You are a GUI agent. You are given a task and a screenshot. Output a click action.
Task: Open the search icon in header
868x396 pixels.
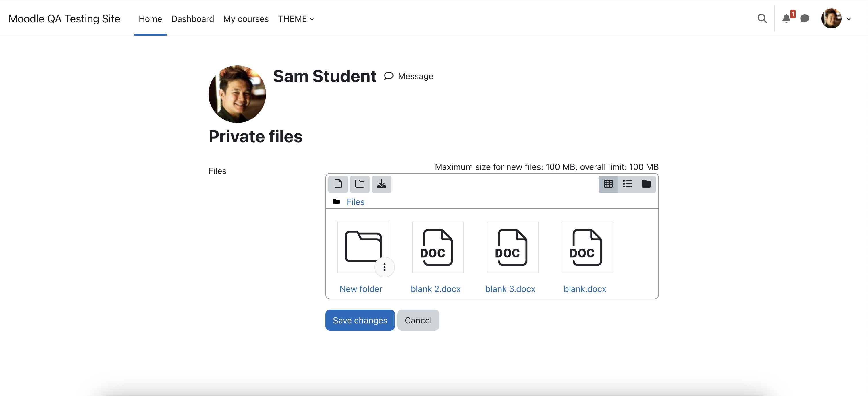(x=762, y=19)
